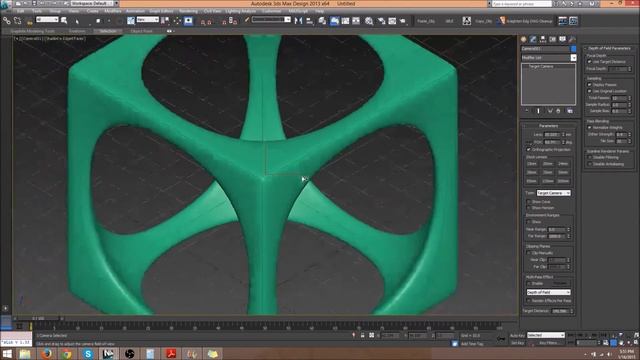640x360 pixels.
Task: Enable Clip Manually checkbox
Action: 529,253
